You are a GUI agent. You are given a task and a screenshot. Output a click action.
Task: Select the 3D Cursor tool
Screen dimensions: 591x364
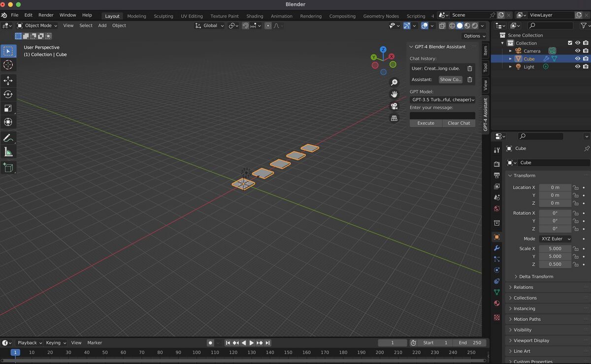(x=8, y=65)
